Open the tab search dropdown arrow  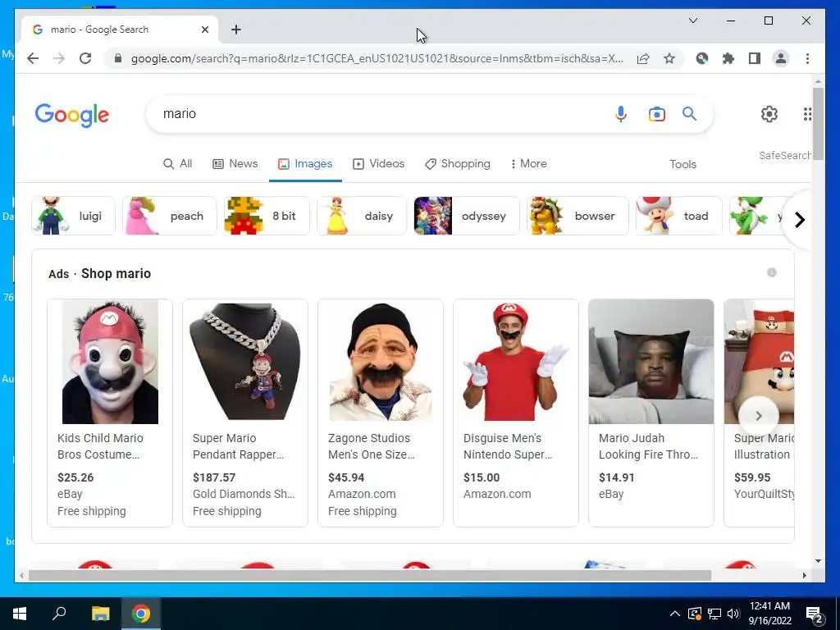(692, 21)
